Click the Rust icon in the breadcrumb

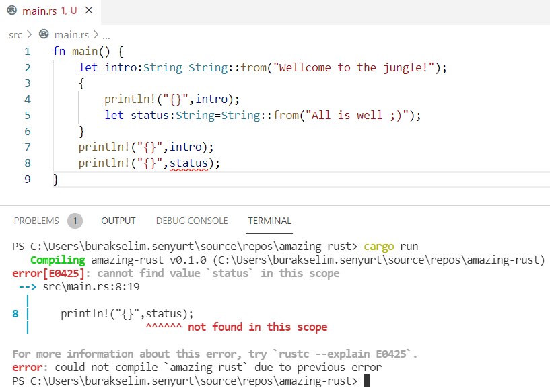coord(44,34)
